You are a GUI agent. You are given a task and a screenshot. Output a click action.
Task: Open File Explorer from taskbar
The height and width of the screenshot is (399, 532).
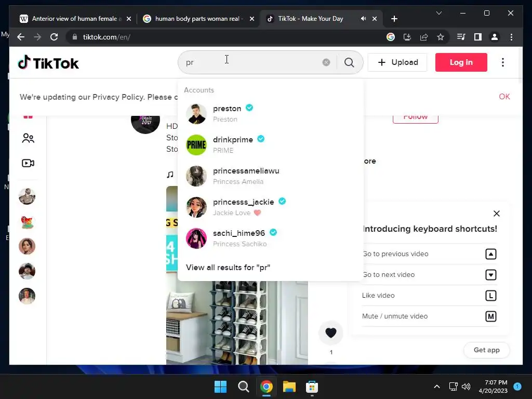pyautogui.click(x=289, y=387)
